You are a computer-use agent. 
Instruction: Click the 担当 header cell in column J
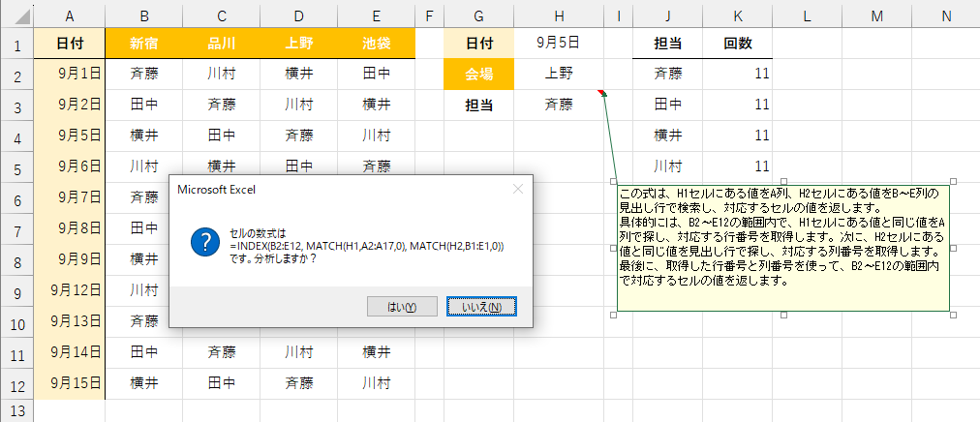[x=667, y=44]
